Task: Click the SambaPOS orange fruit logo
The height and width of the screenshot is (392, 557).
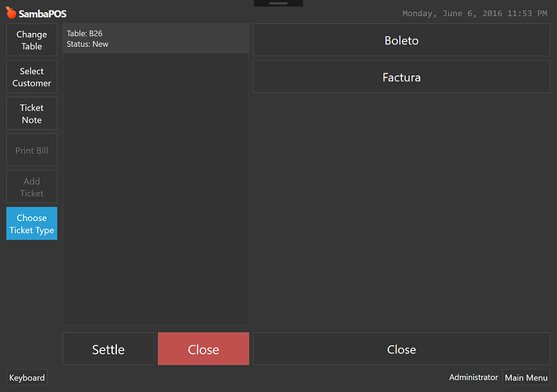Action: (11, 13)
